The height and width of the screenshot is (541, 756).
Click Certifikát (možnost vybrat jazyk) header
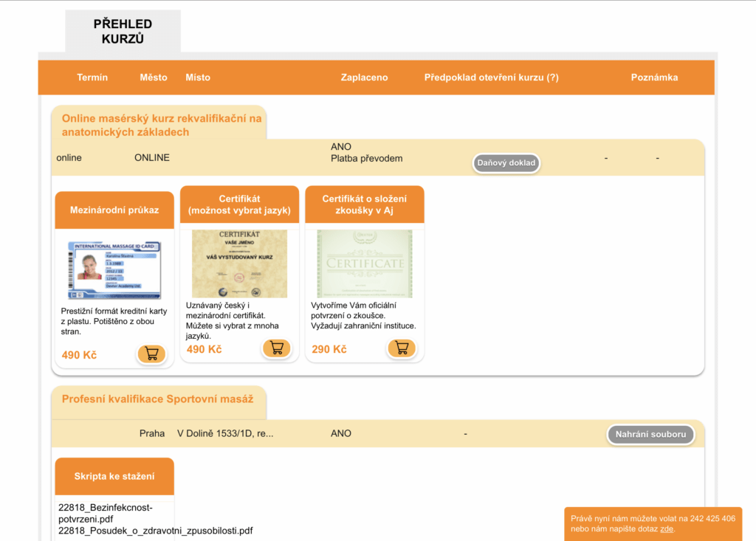pyautogui.click(x=239, y=204)
